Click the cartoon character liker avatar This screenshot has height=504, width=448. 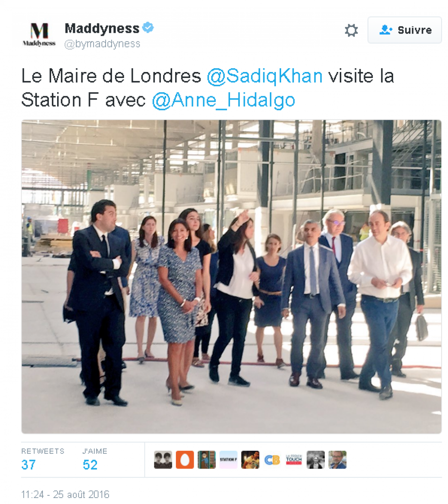206,460
